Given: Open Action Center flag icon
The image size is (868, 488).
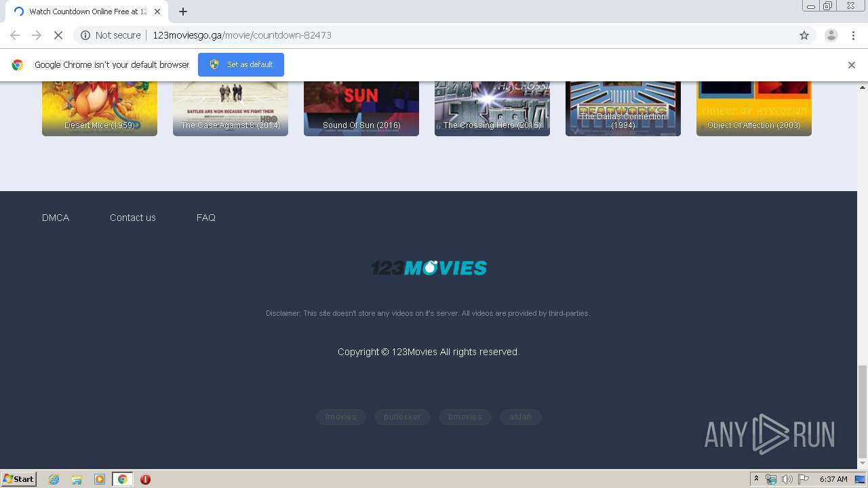Looking at the screenshot, I should (804, 479).
